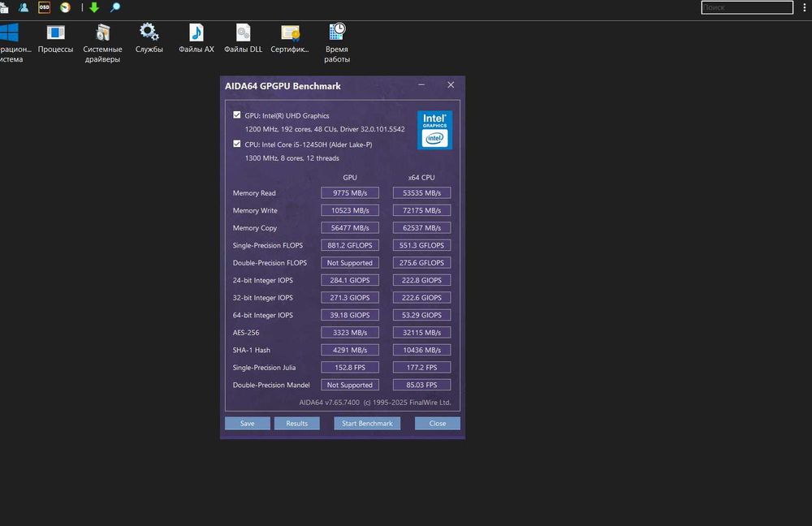The height and width of the screenshot is (526, 812).
Task: Open the OSD panel toolbar icon
Action: tap(44, 7)
